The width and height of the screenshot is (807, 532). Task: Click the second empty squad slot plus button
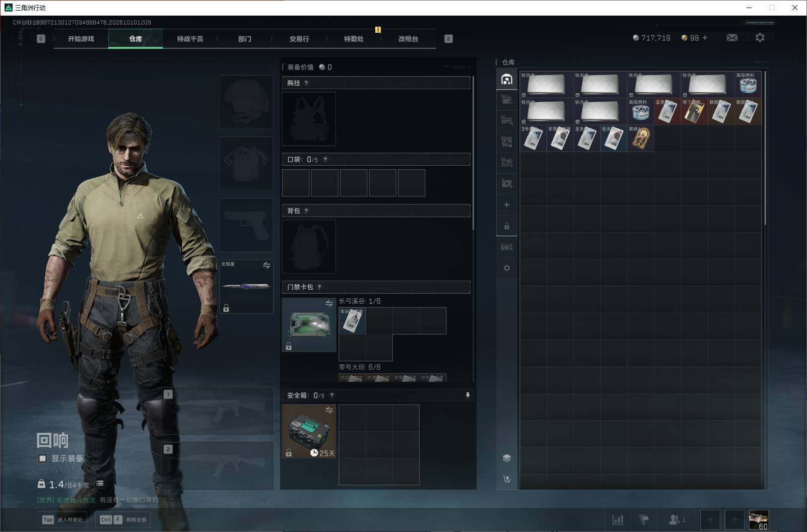[734, 519]
